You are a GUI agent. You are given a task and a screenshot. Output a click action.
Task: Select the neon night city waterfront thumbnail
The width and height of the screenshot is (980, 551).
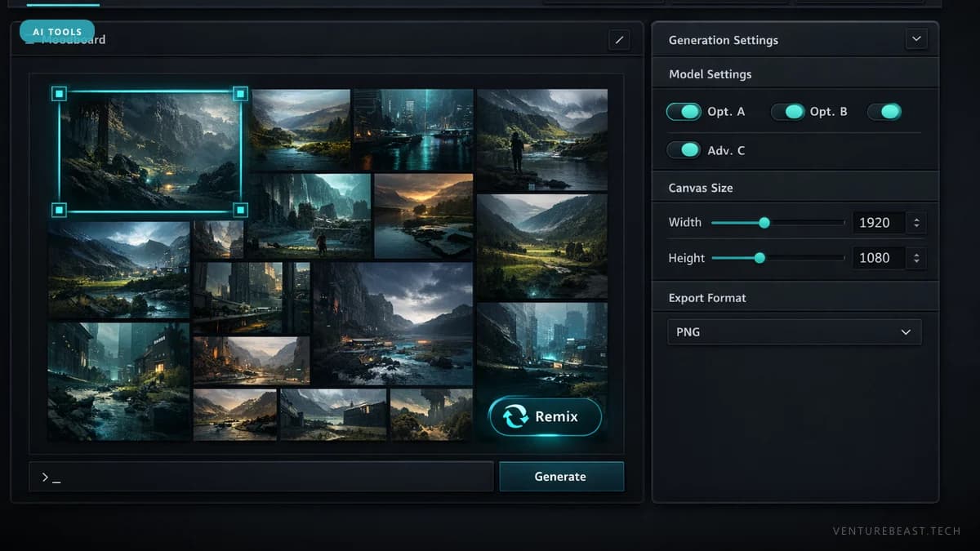[x=413, y=129]
